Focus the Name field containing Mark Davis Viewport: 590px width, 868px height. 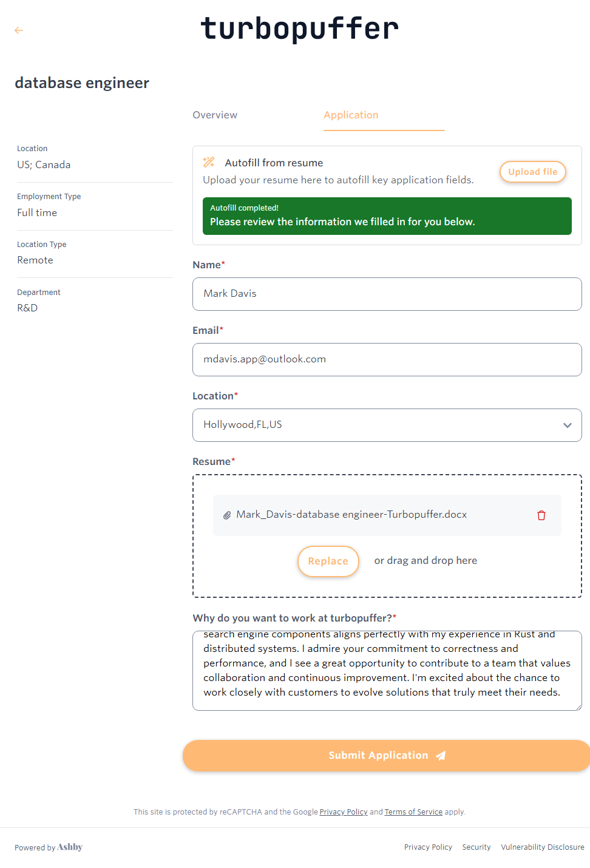click(x=387, y=294)
